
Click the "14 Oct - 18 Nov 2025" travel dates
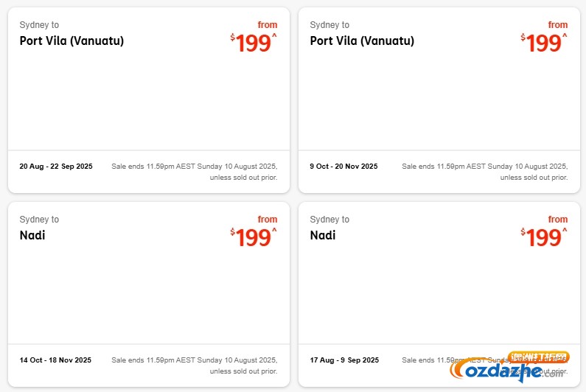[55, 360]
